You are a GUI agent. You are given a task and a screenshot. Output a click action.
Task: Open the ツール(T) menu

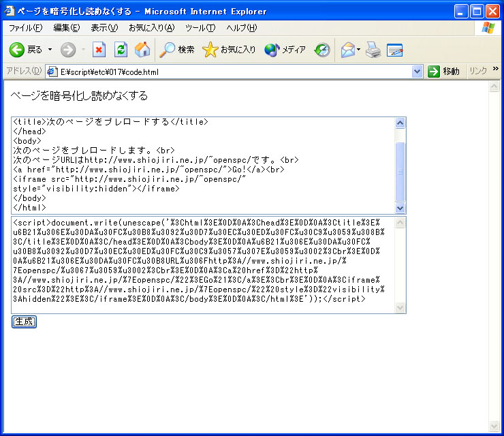[x=200, y=28]
